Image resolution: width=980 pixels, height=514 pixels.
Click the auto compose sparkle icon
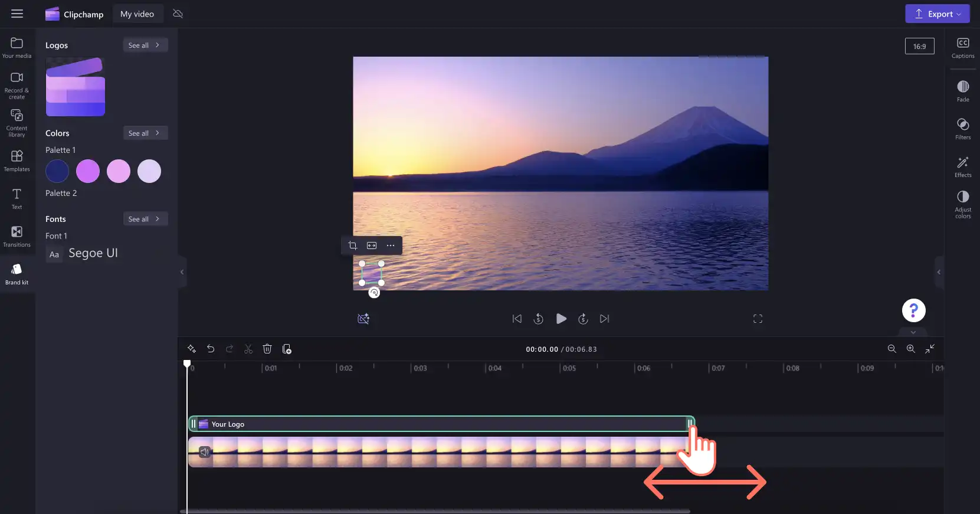192,349
